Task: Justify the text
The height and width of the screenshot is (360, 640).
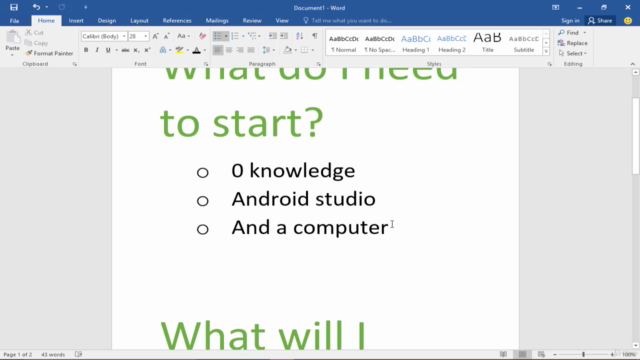Action: (251, 50)
